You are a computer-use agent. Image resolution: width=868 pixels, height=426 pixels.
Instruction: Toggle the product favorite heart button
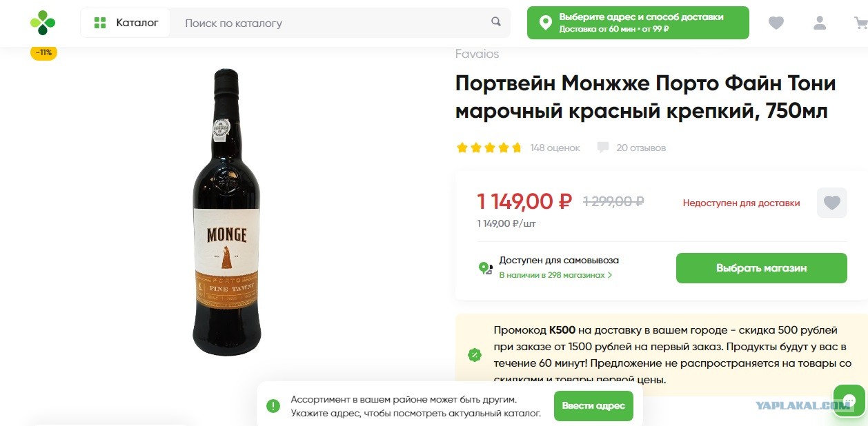tap(832, 203)
